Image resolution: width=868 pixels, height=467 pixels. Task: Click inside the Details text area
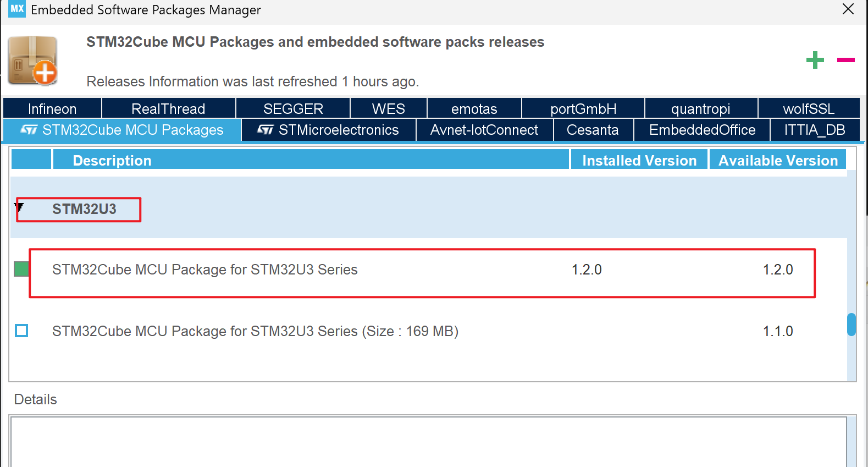click(428, 442)
